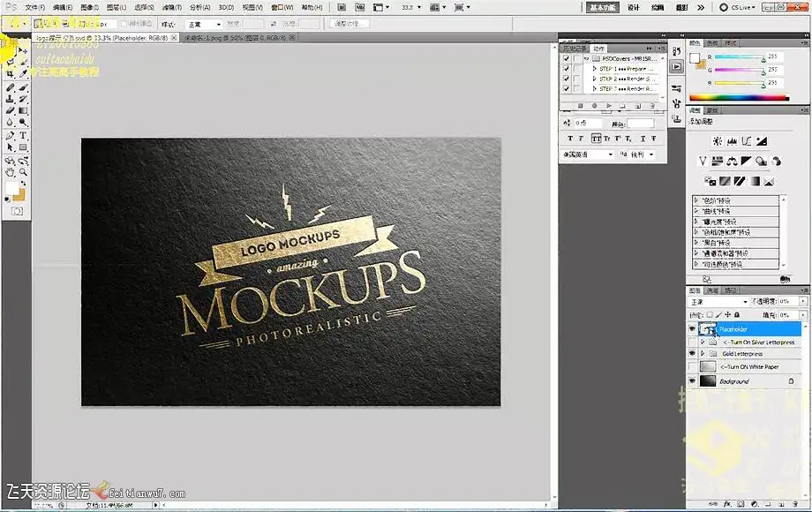This screenshot has width=812, height=512.
Task: Open the 图像(I) menu
Action: point(89,7)
